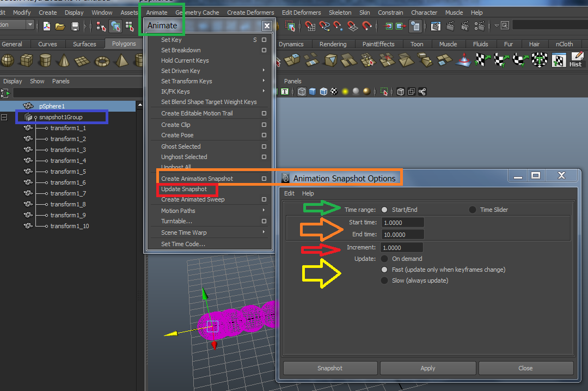Select transform1_5 in the outliner
This screenshot has height=391, width=588.
pos(68,172)
